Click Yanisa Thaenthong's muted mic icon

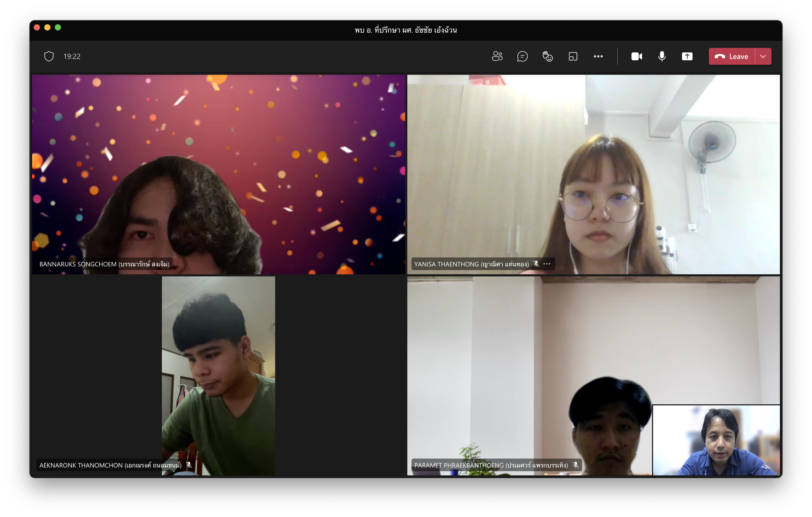pyautogui.click(x=536, y=264)
